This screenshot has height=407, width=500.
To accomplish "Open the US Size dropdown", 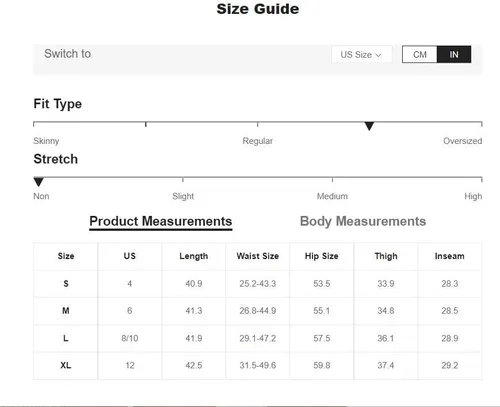I will (362, 54).
